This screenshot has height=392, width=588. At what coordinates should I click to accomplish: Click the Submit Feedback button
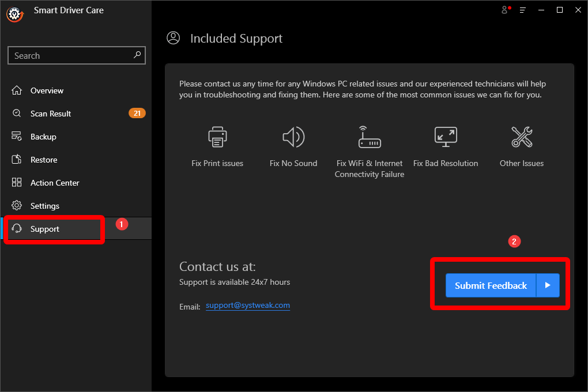[491, 285]
